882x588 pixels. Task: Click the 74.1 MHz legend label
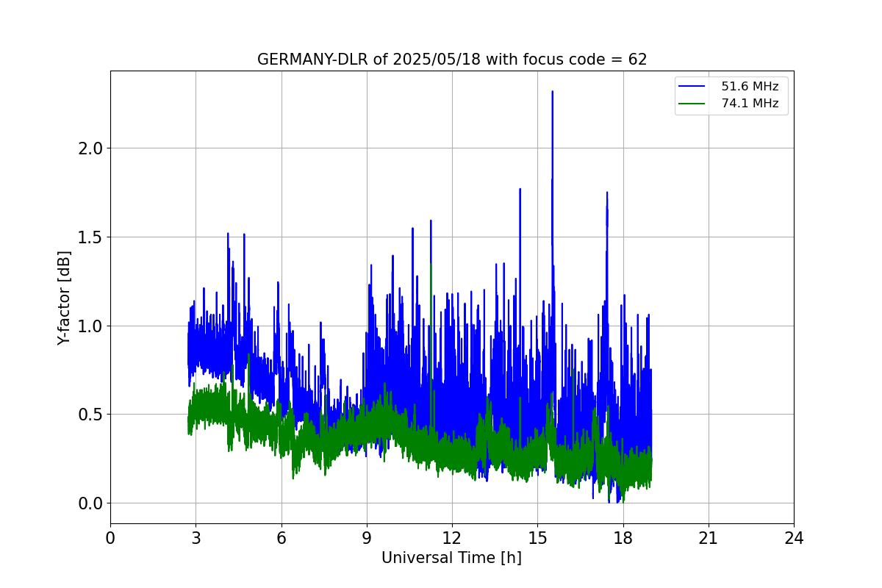750,104
